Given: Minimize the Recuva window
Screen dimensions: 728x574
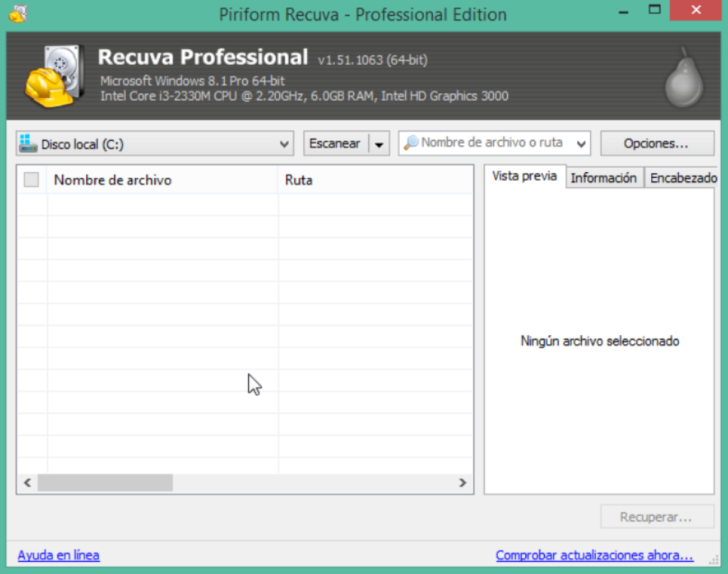Looking at the screenshot, I should 623,11.
